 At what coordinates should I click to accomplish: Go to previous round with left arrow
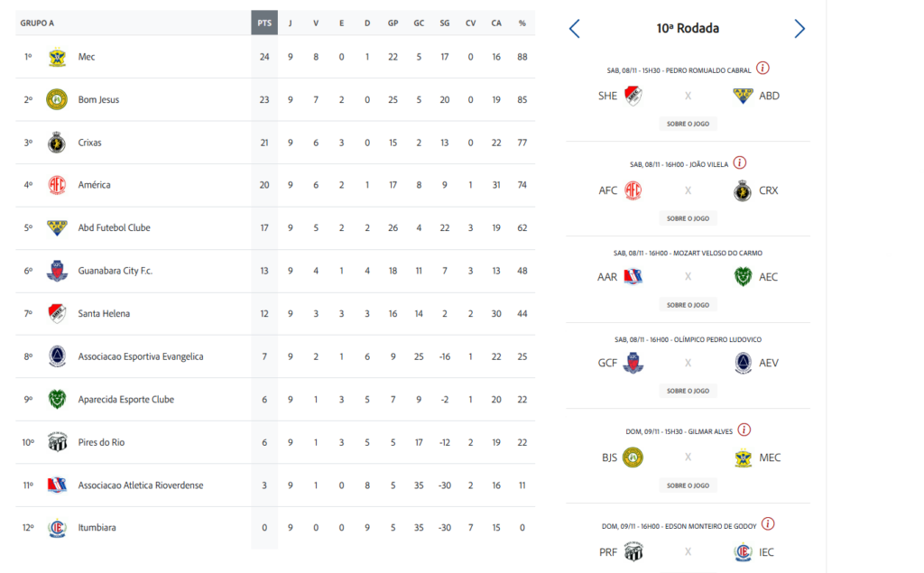(x=575, y=29)
